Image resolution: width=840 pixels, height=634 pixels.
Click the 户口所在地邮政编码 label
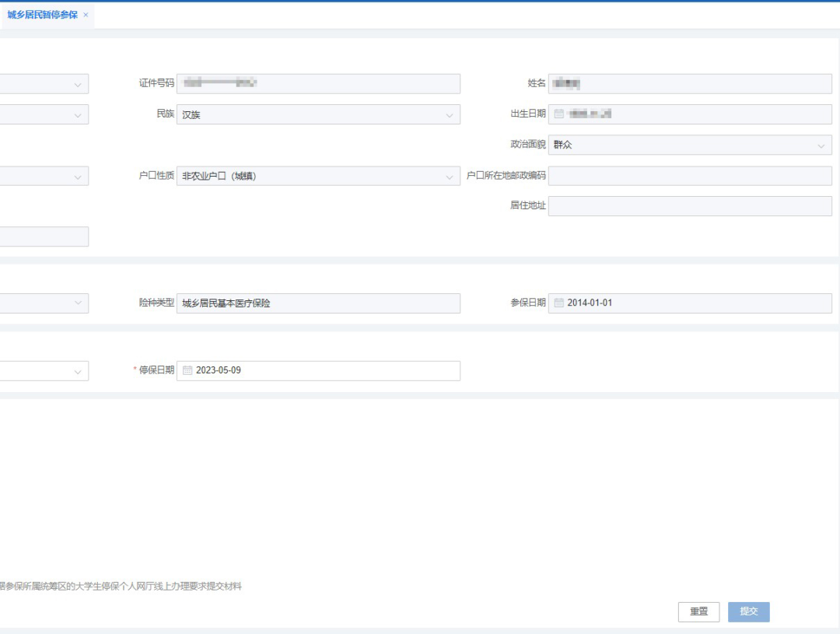tap(506, 176)
